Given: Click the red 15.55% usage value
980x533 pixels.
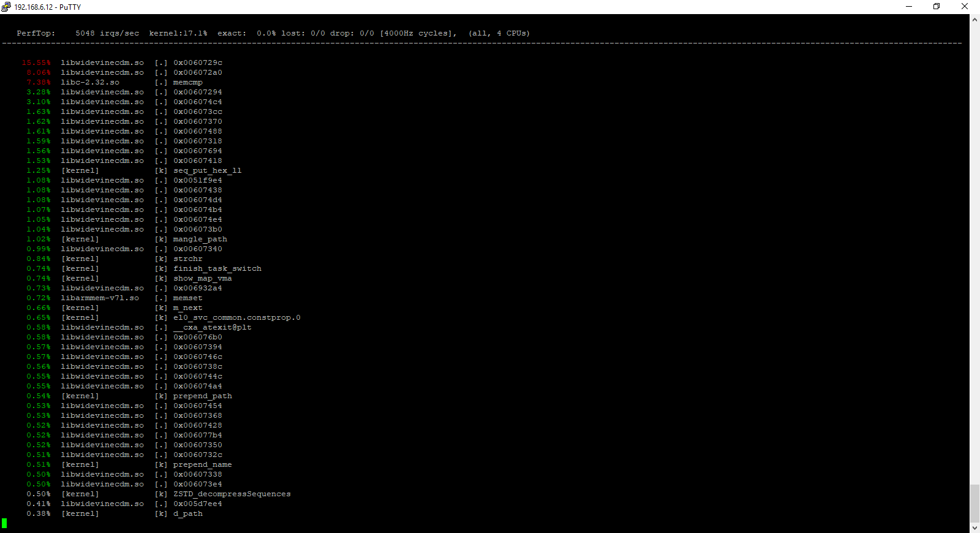Looking at the screenshot, I should pyautogui.click(x=36, y=63).
